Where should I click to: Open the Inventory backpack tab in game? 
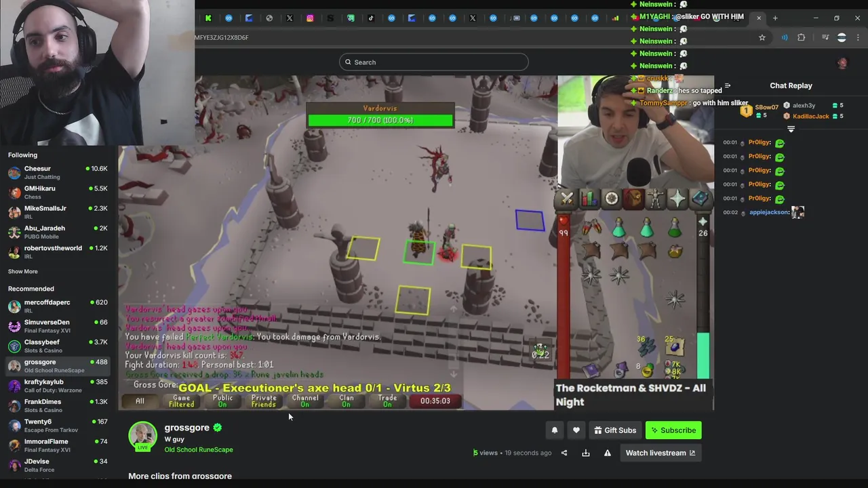click(633, 199)
